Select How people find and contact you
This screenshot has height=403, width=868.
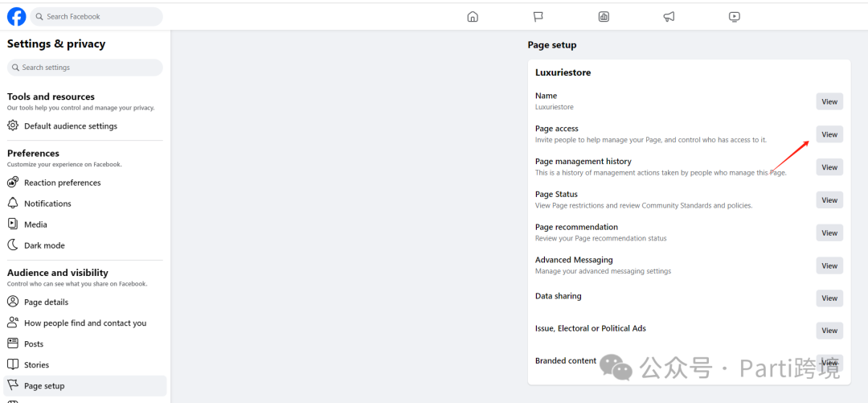(84, 323)
